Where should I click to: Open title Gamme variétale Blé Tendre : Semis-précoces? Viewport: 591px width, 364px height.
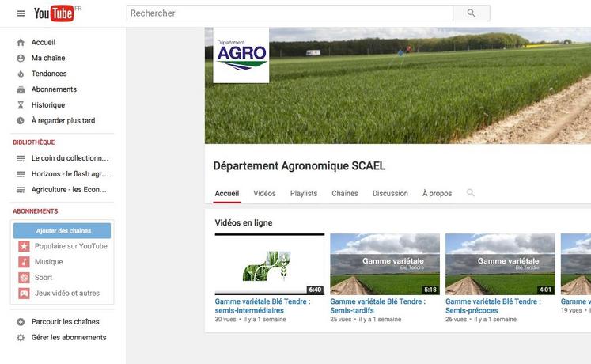tap(493, 306)
